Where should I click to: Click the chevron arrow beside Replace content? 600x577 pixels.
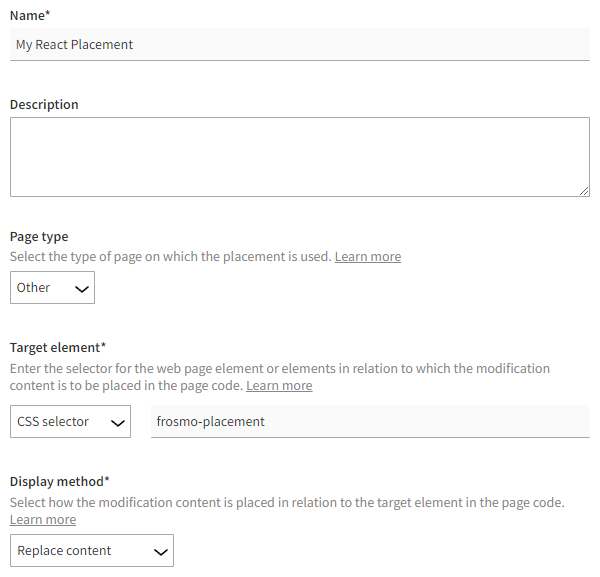click(x=158, y=552)
